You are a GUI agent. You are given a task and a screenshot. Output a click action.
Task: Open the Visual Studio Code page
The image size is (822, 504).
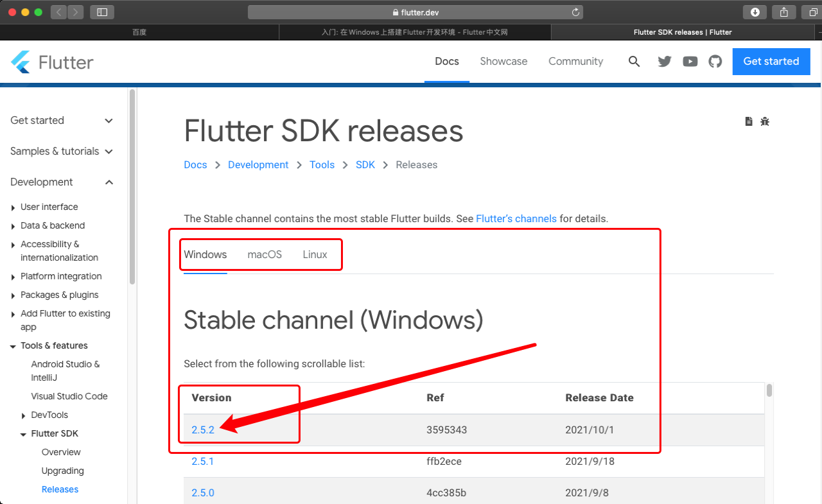click(x=69, y=396)
